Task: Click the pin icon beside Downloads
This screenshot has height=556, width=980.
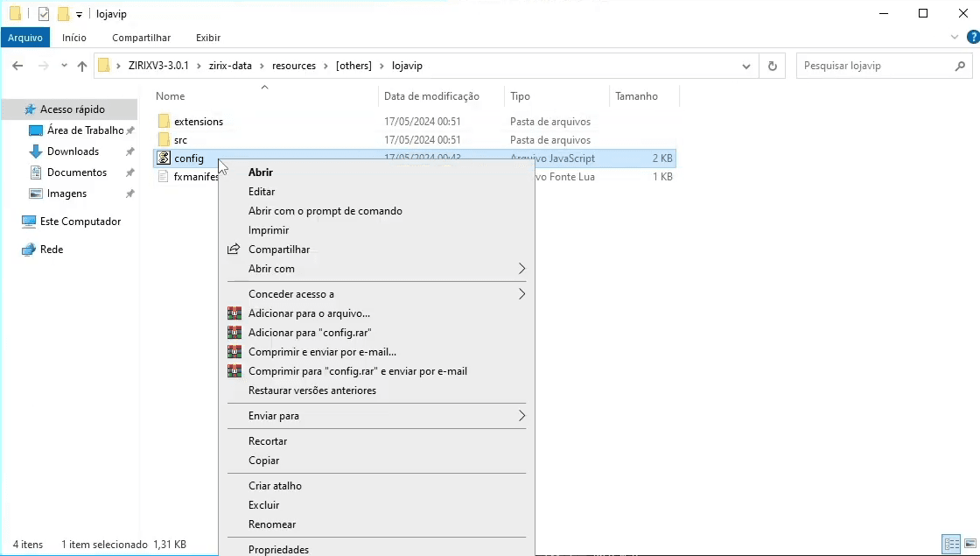Action: click(130, 152)
